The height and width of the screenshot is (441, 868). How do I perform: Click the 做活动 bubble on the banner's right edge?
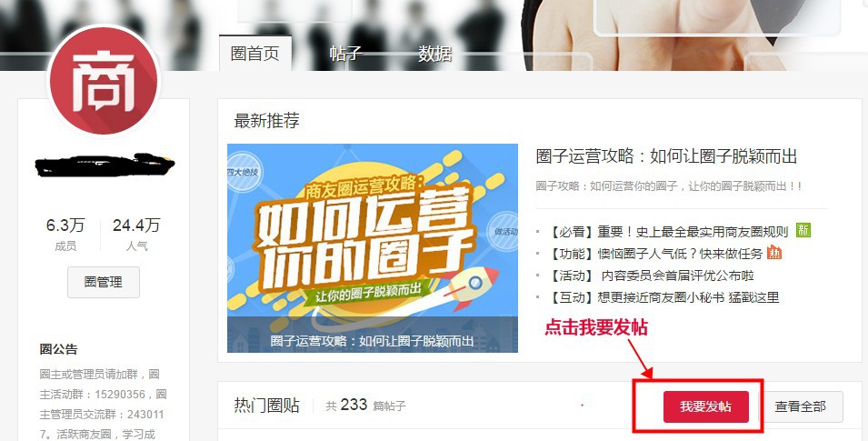click(504, 232)
